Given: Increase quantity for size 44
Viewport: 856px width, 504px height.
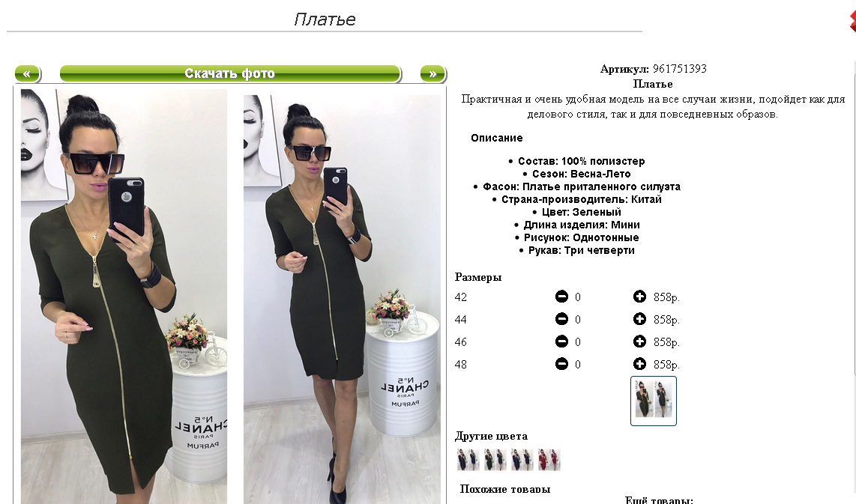Looking at the screenshot, I should click(x=639, y=319).
